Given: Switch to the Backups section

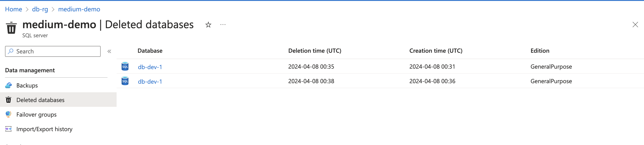Looking at the screenshot, I should pos(27,85).
